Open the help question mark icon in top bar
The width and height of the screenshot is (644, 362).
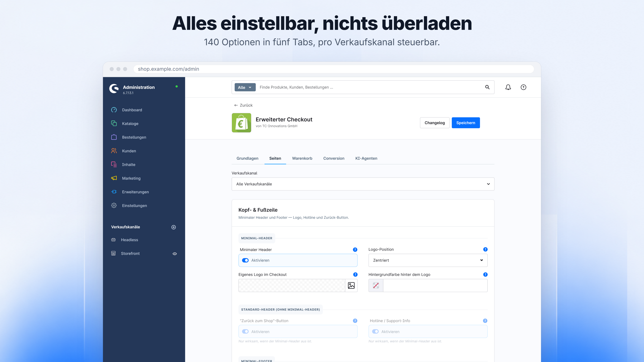(523, 87)
